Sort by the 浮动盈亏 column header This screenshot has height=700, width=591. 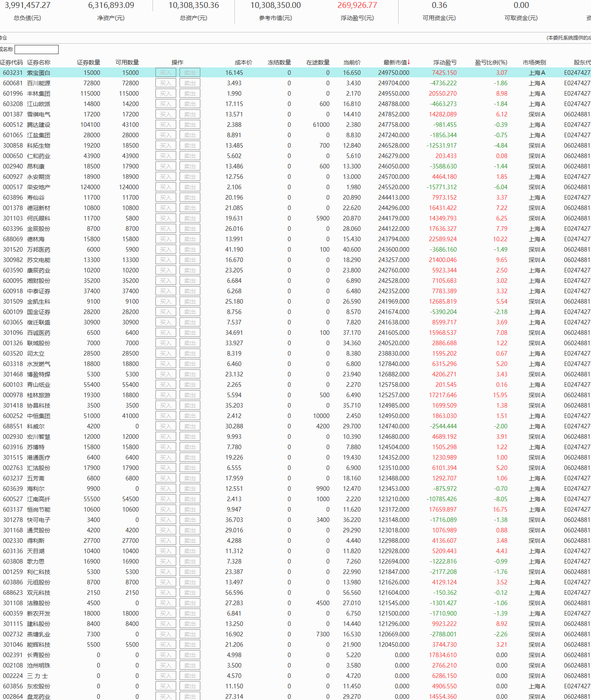point(445,62)
